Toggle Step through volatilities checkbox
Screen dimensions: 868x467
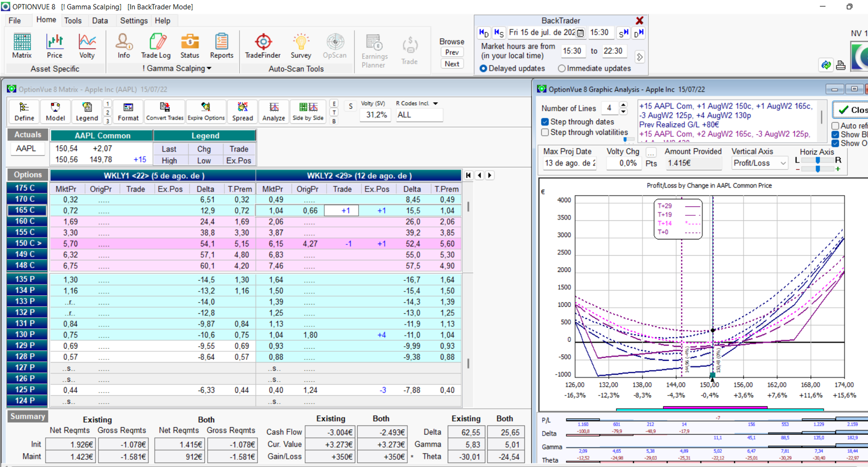[545, 133]
